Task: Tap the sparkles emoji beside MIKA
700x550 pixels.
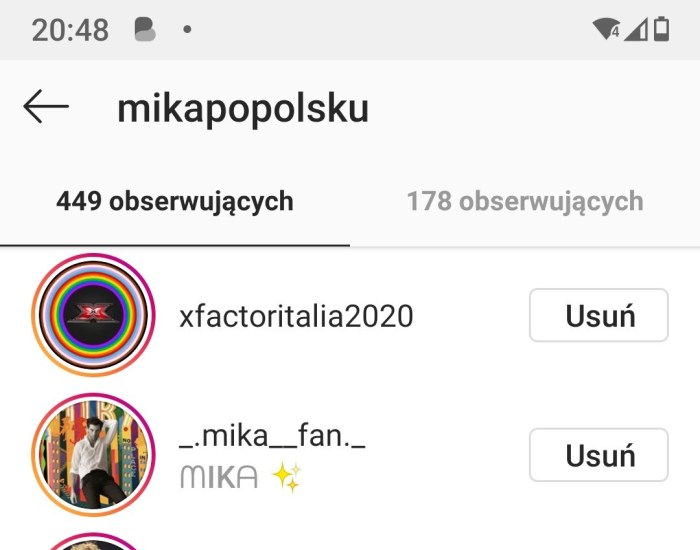Action: click(x=287, y=477)
